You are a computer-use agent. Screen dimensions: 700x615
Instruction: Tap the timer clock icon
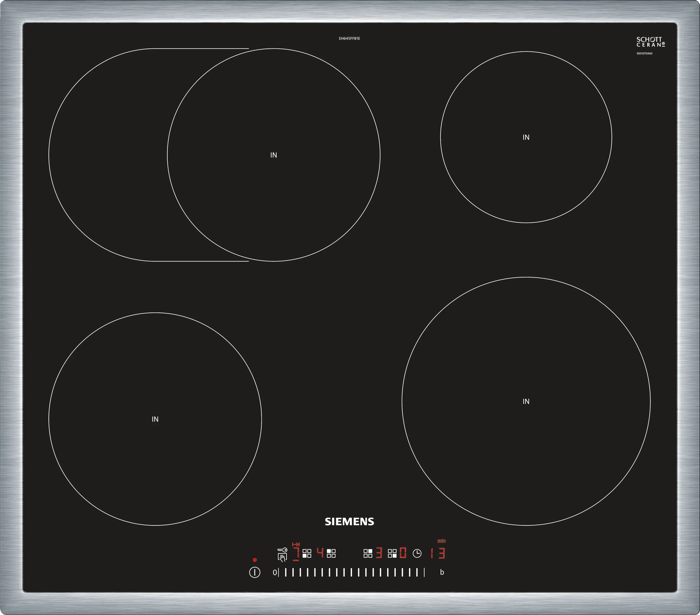(x=417, y=553)
